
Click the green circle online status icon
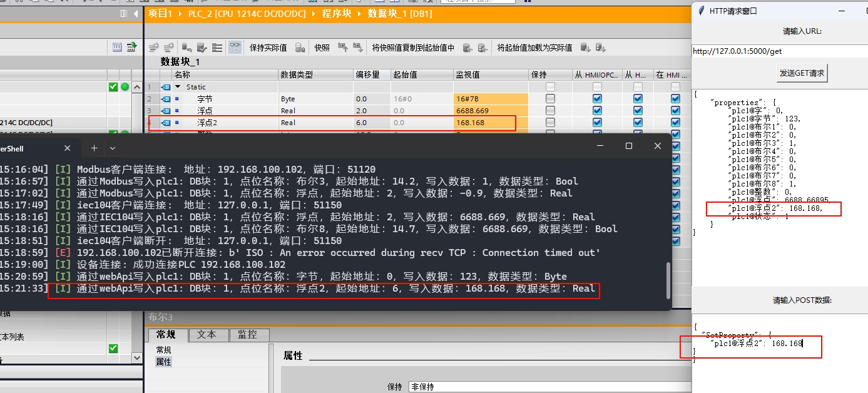pos(125,87)
